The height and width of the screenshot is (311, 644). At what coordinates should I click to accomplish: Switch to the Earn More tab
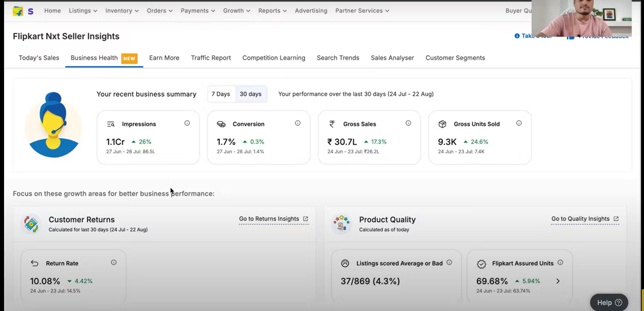[x=164, y=58]
